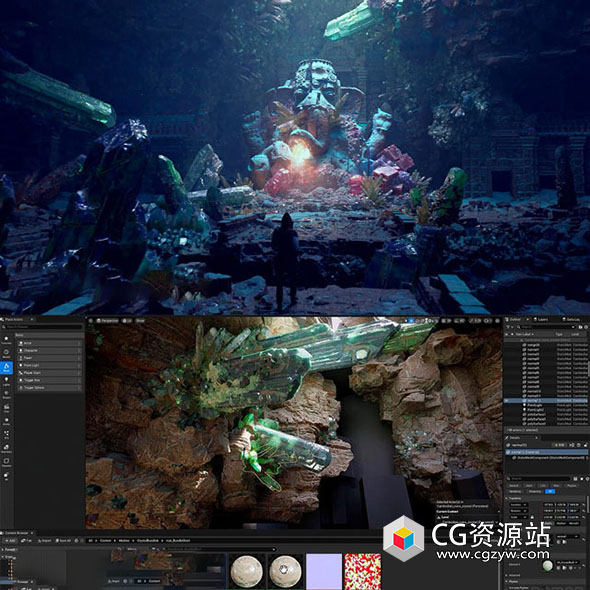Open the All Classes category icon
The width and height of the screenshot is (590, 590).
[x=6, y=477]
